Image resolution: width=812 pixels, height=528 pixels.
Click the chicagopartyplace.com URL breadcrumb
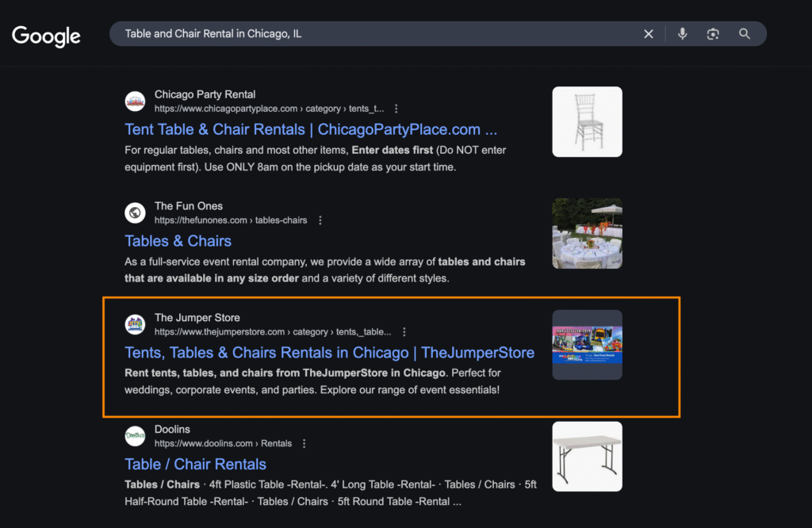[270, 109]
